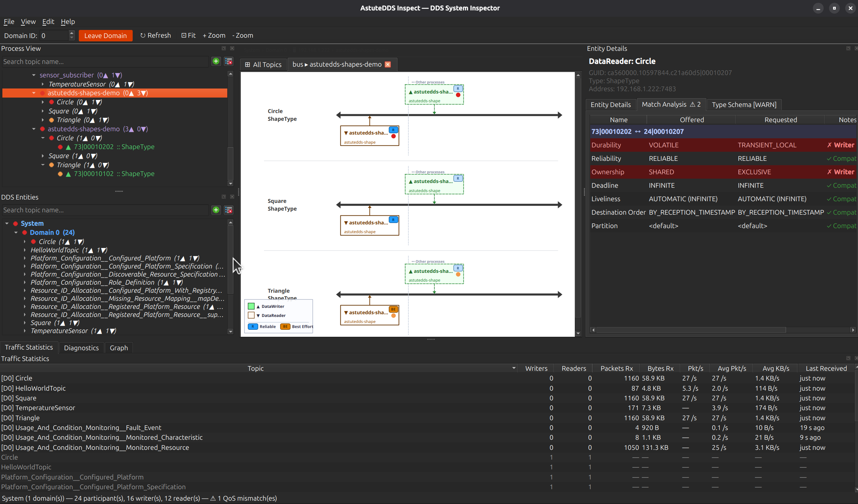Expand TemperatureSensor (0▲ 1▼) under sensor_subscriber

point(42,84)
